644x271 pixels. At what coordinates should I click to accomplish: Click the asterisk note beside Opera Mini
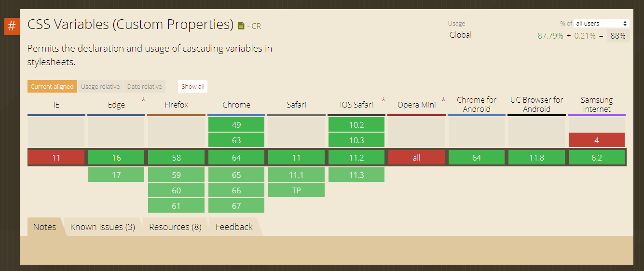[443, 100]
